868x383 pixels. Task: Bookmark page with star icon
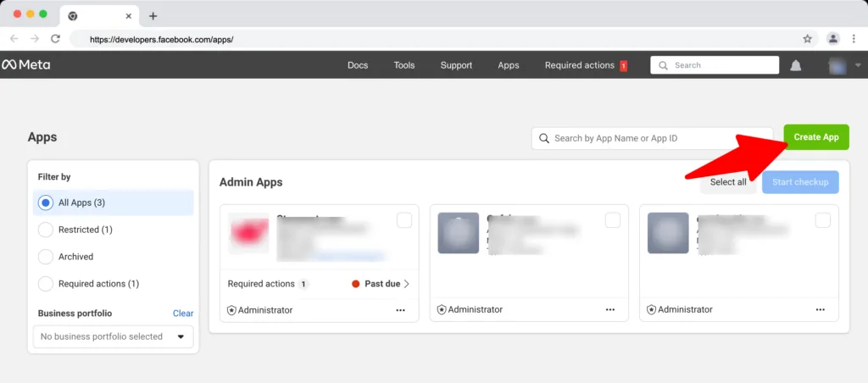point(808,39)
